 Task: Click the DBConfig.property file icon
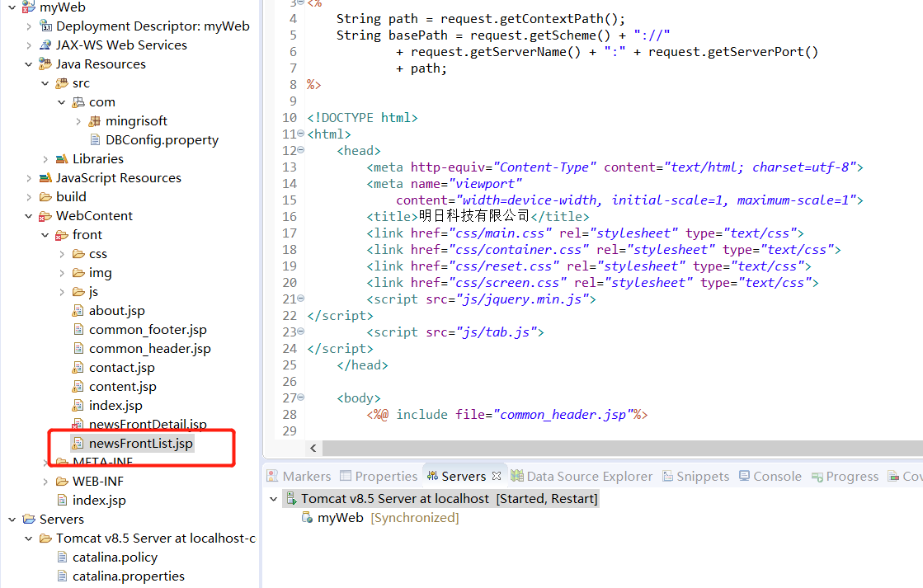(95, 139)
